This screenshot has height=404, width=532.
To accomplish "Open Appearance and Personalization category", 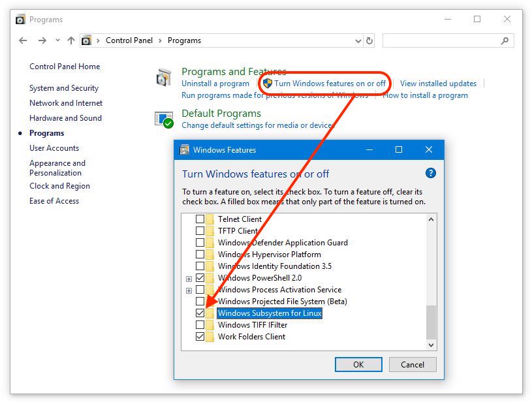I will 57,168.
